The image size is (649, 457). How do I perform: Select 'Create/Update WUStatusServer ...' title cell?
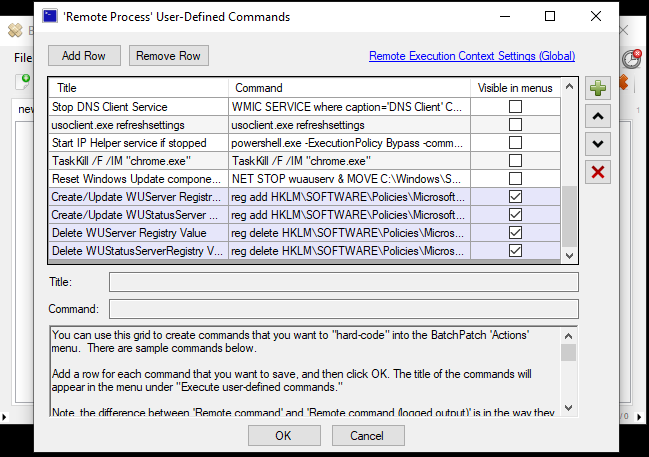(138, 215)
